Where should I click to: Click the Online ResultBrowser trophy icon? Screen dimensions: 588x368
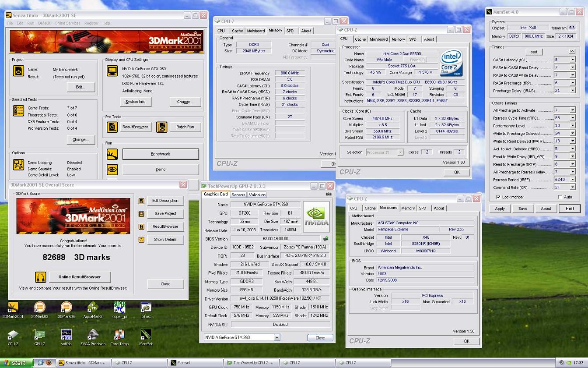[x=41, y=277]
